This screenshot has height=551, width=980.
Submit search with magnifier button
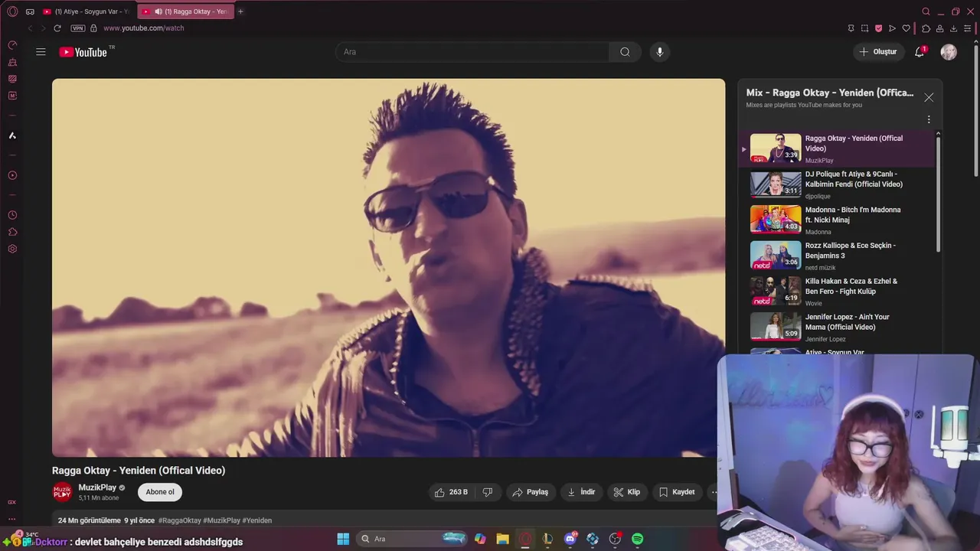[x=625, y=52]
